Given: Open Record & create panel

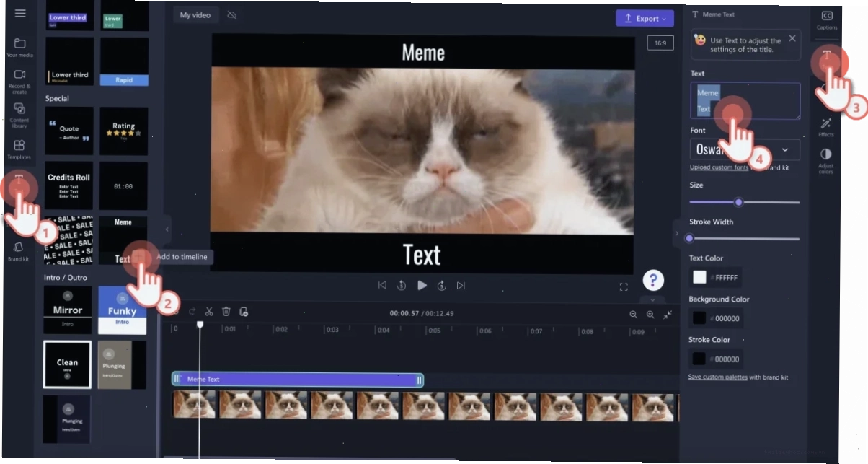Looking at the screenshot, I should click(19, 82).
